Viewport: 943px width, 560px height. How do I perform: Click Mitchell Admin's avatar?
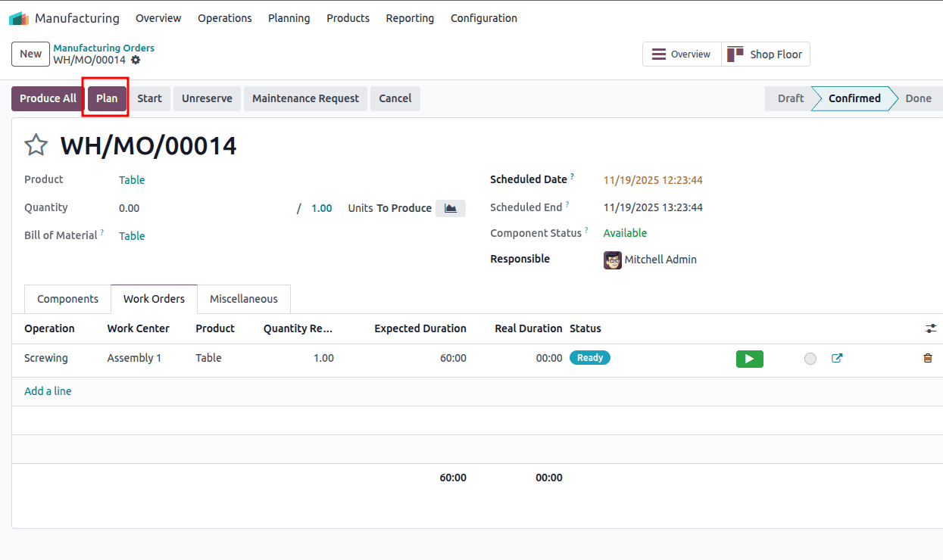612,260
